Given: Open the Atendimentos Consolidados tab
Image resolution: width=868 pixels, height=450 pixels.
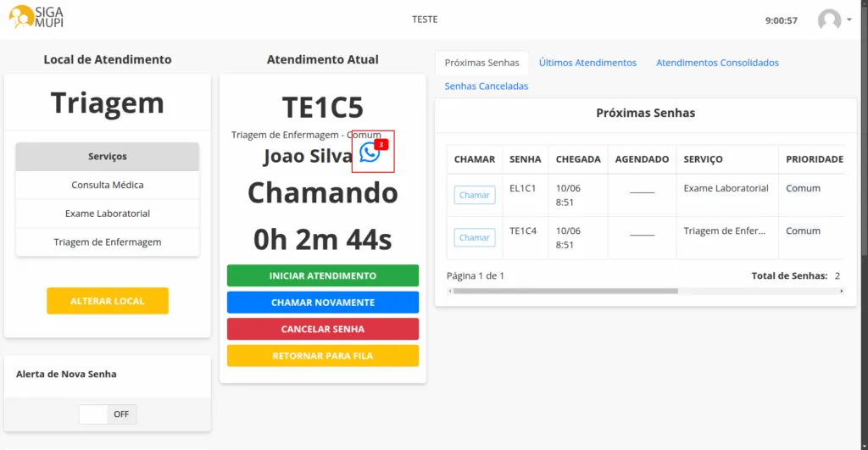Looking at the screenshot, I should click(717, 63).
